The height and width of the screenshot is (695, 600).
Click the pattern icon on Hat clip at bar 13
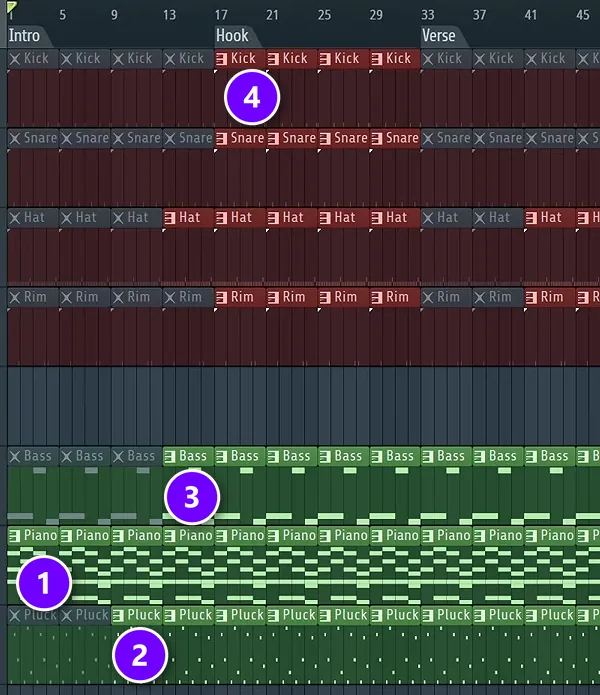pos(170,218)
